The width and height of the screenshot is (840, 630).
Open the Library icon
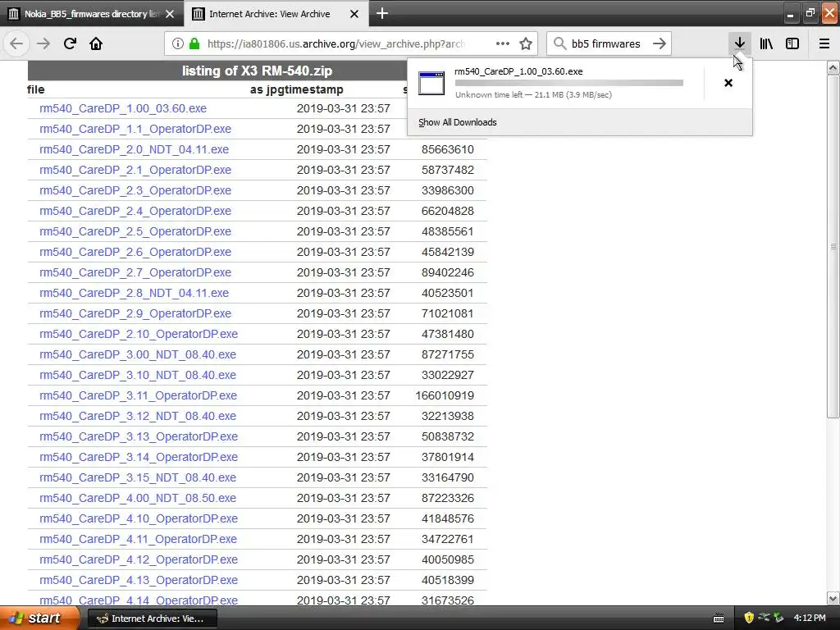pos(766,43)
